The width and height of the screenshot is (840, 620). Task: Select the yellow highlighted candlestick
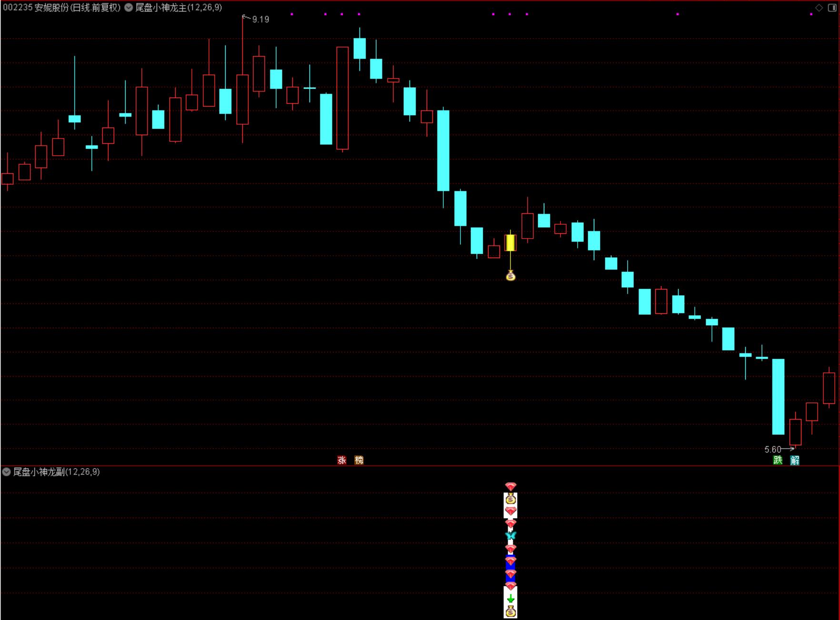coord(510,243)
